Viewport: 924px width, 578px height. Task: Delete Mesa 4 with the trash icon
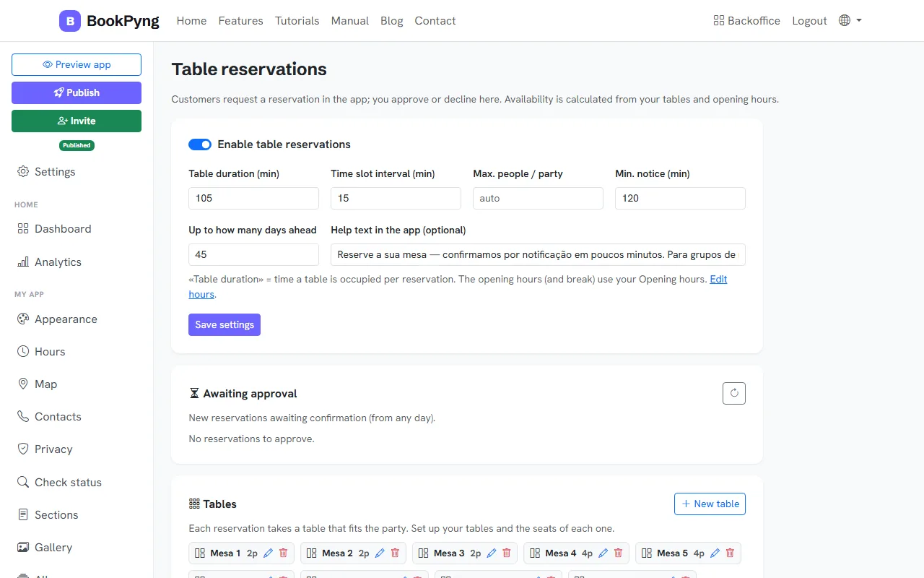(619, 553)
